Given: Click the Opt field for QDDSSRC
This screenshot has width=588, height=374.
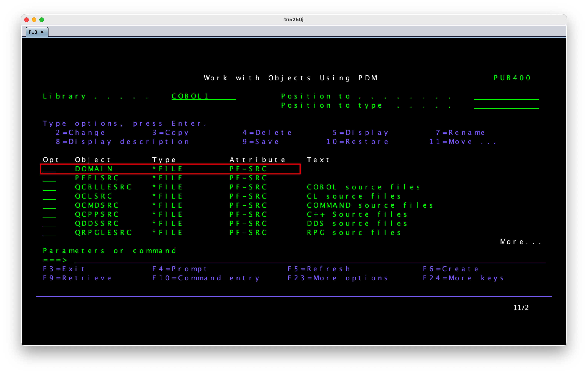Looking at the screenshot, I should [x=49, y=223].
